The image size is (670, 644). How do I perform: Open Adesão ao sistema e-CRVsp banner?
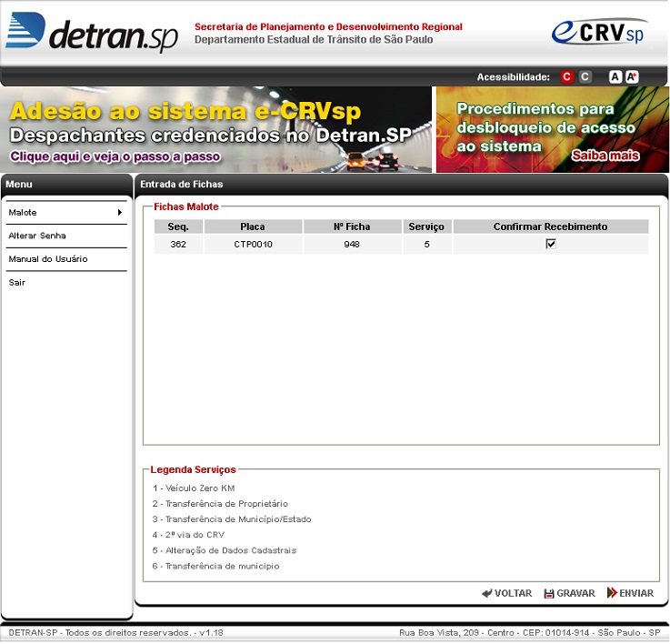coord(215,129)
